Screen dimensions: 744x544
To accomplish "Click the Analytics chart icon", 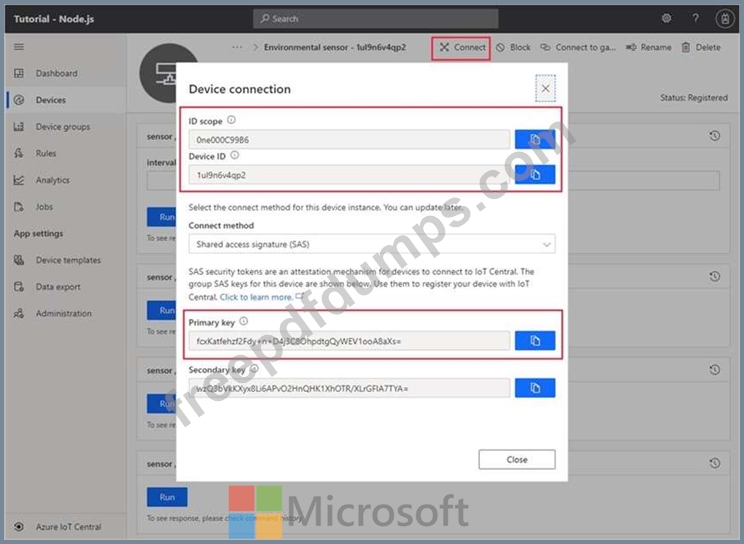I will coord(19,180).
